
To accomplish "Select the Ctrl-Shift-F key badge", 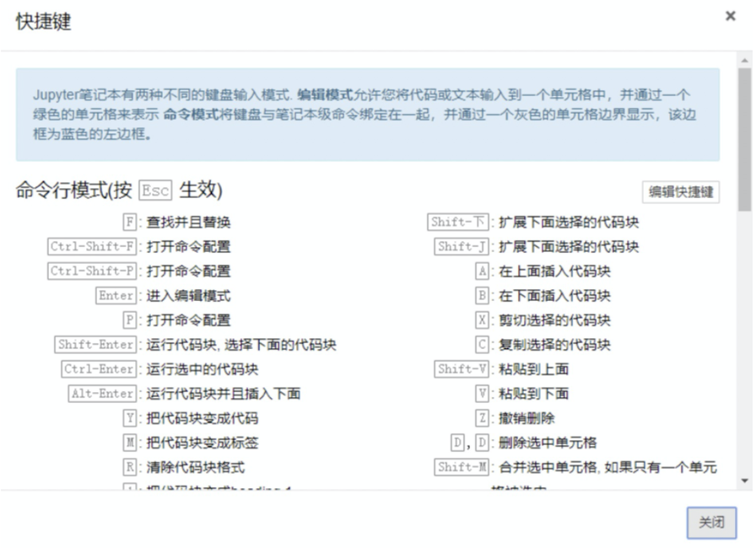I will (x=92, y=247).
